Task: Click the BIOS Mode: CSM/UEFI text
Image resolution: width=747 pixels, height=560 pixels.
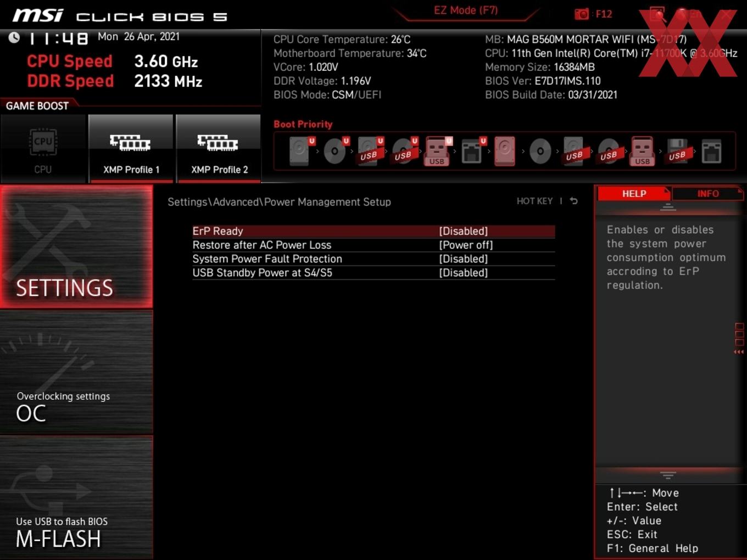Action: coord(327,95)
